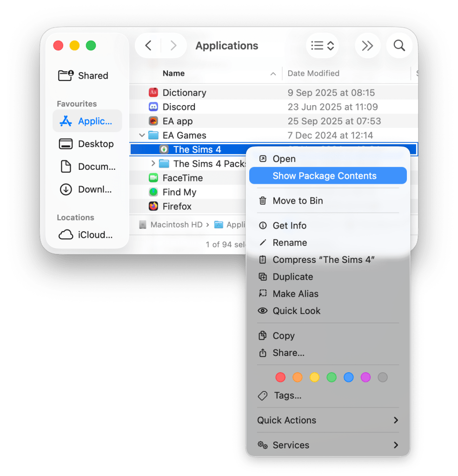The height and width of the screenshot is (476, 458).
Task: Expand The Sims 4 Packs folder
Action: click(x=153, y=164)
